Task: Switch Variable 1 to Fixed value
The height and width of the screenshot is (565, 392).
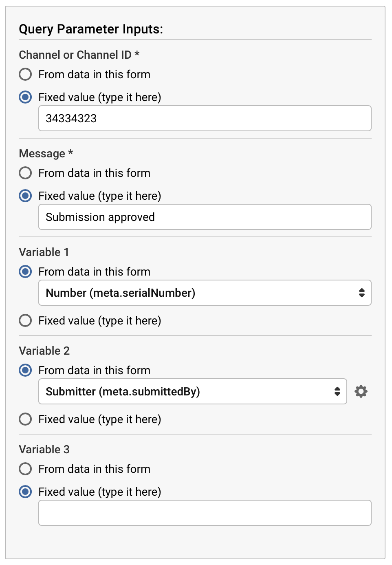Action: pyautogui.click(x=25, y=320)
